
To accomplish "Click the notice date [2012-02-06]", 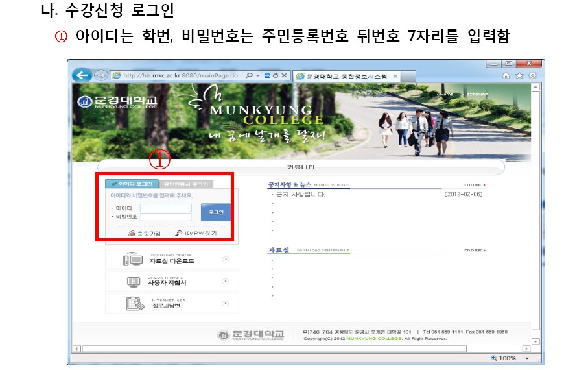I will (x=464, y=194).
